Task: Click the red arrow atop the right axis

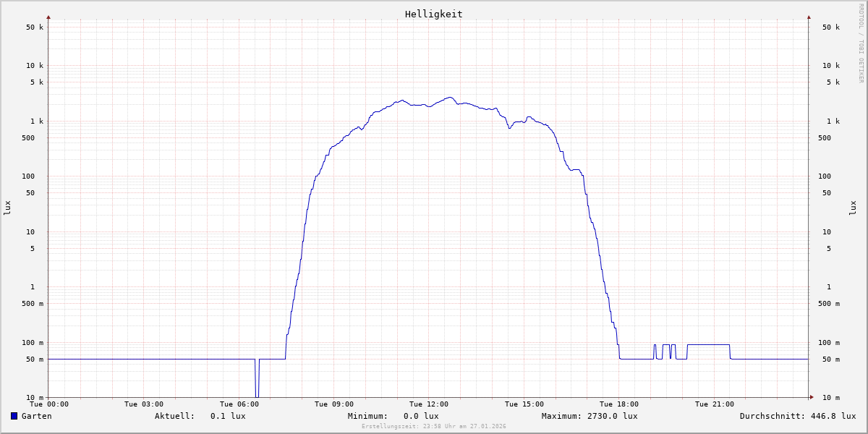Action: pos(809,17)
